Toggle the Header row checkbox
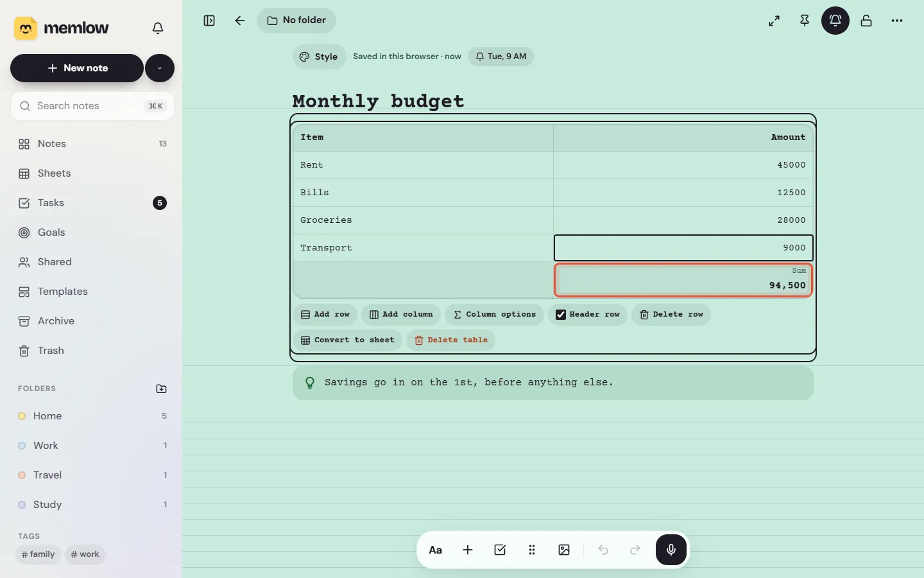This screenshot has width=924, height=578. 561,315
